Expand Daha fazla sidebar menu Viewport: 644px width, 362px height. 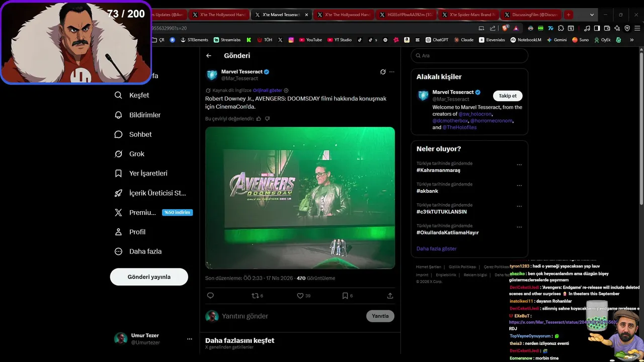click(137, 251)
